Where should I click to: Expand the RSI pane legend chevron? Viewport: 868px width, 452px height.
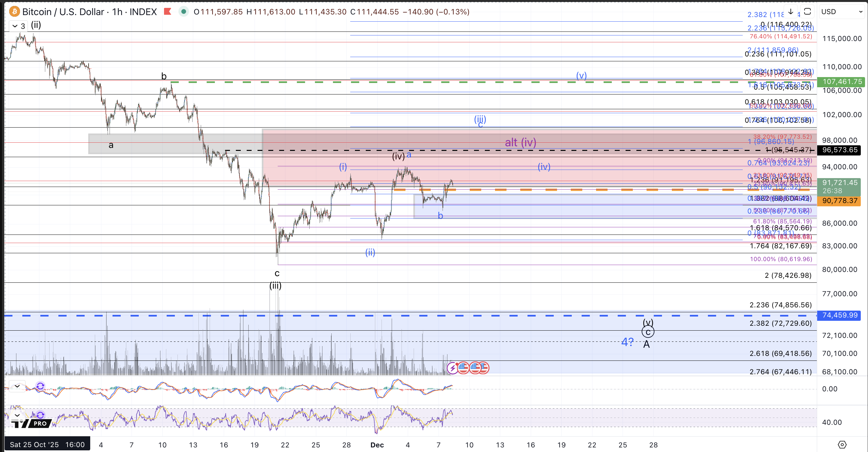(17, 415)
